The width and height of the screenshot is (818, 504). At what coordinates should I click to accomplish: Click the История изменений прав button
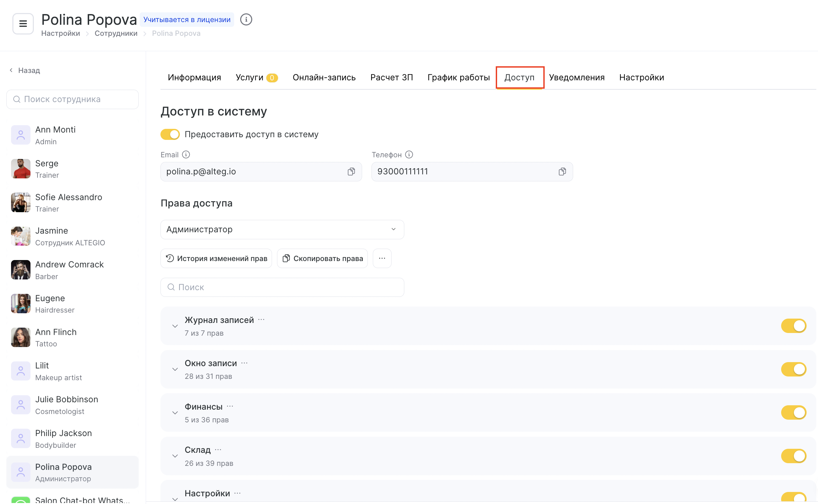click(216, 258)
